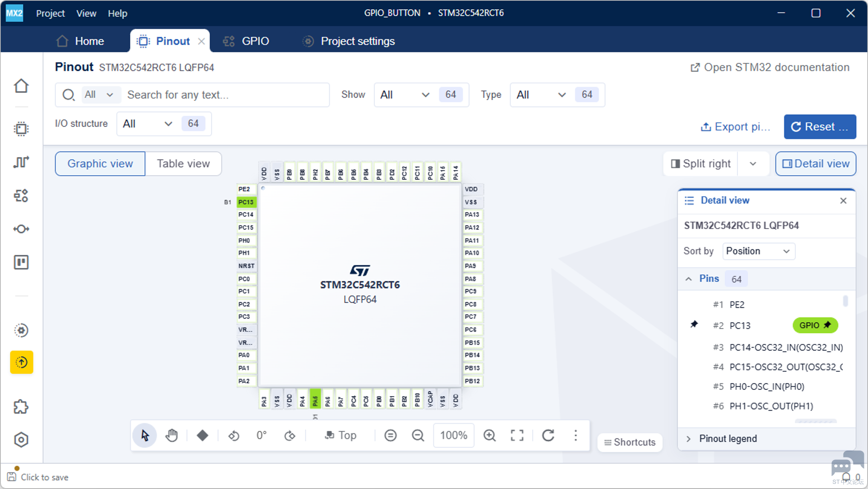
Task: Zoom out of the chip view
Action: [418, 435]
